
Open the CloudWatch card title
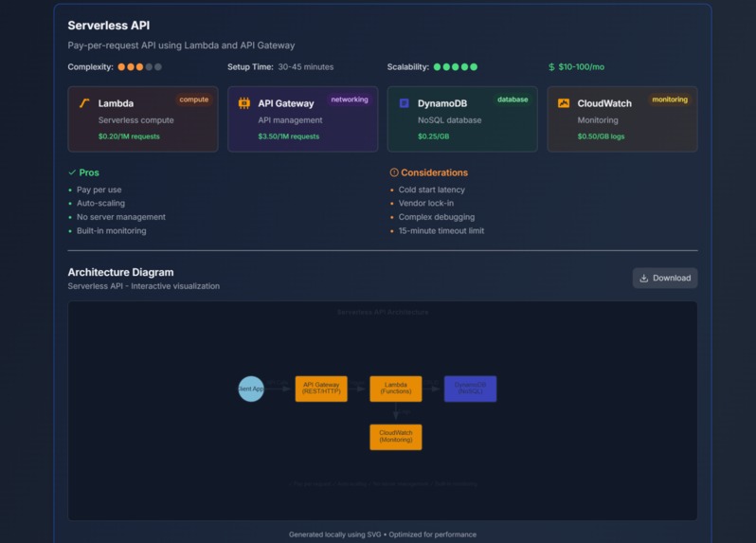pos(604,103)
